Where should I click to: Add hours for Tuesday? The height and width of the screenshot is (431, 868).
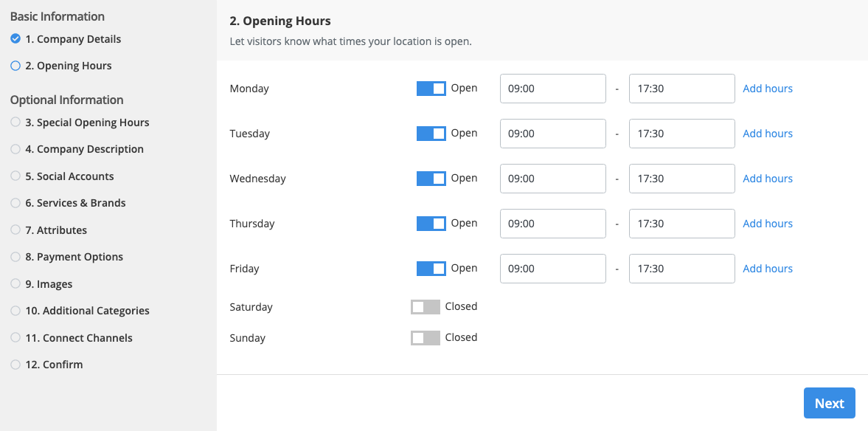coord(767,134)
